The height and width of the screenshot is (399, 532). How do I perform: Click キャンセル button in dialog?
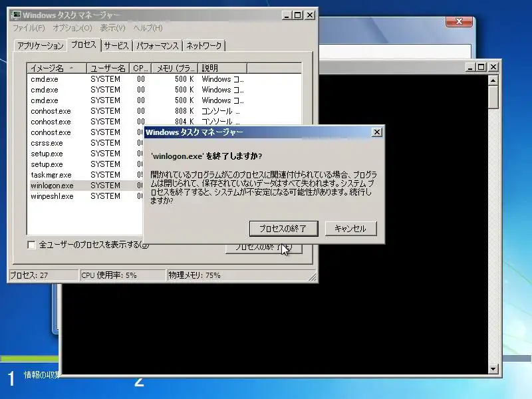click(x=351, y=229)
